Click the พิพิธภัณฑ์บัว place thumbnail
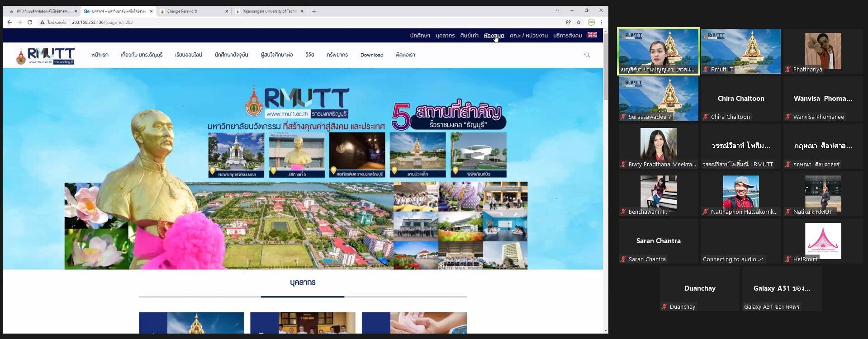The height and width of the screenshot is (339, 868). (479, 155)
